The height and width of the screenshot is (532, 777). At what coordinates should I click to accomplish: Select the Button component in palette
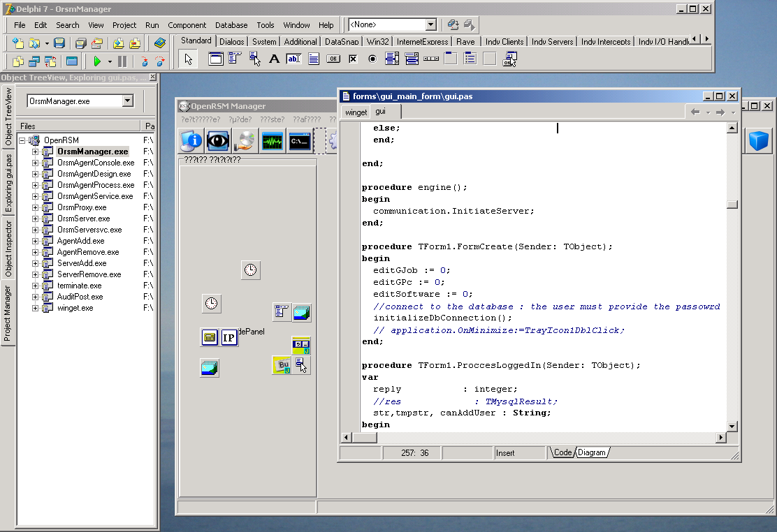(333, 59)
